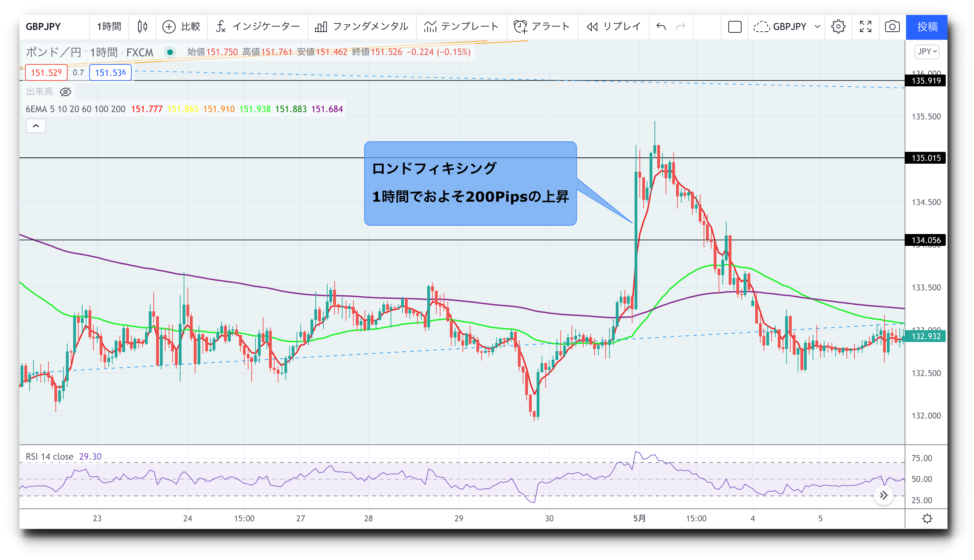Click the undo arrow icon
The width and height of the screenshot is (974, 560).
(661, 26)
